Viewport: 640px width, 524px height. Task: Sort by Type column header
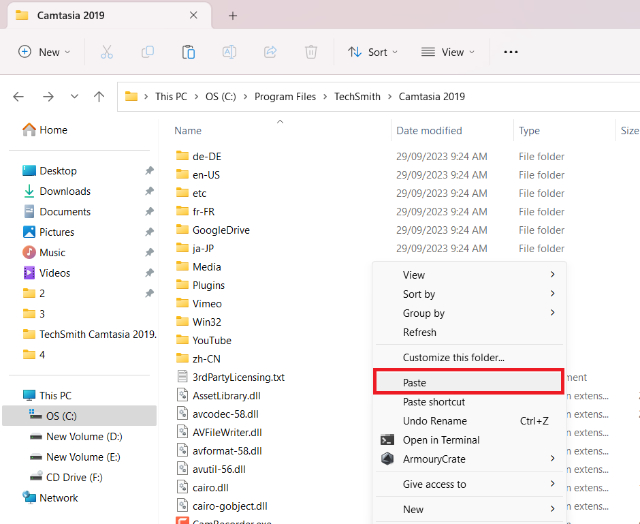(x=529, y=131)
